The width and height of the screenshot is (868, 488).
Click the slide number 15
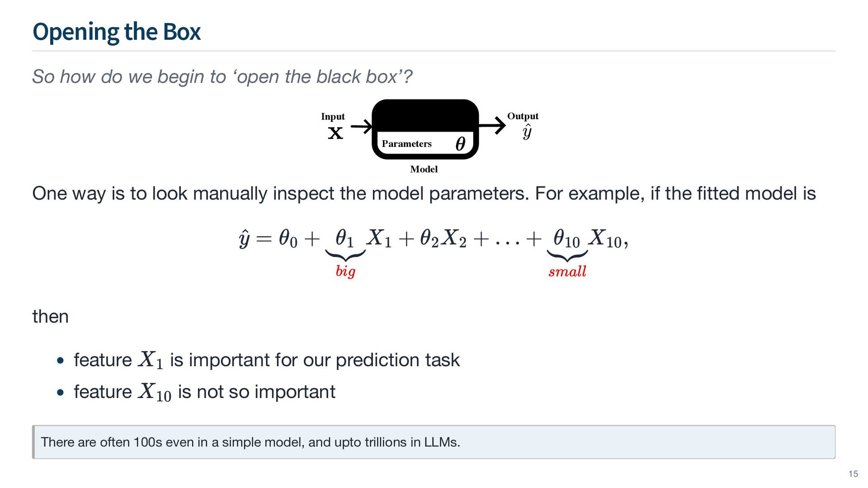coord(853,474)
